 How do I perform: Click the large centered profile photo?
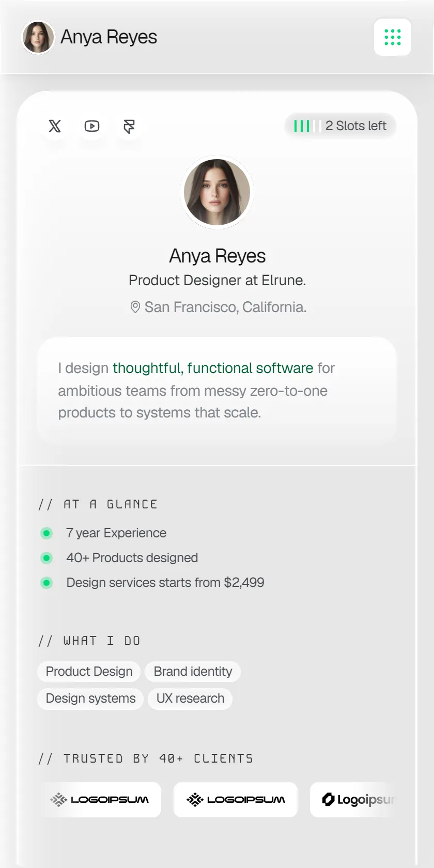pos(217,192)
